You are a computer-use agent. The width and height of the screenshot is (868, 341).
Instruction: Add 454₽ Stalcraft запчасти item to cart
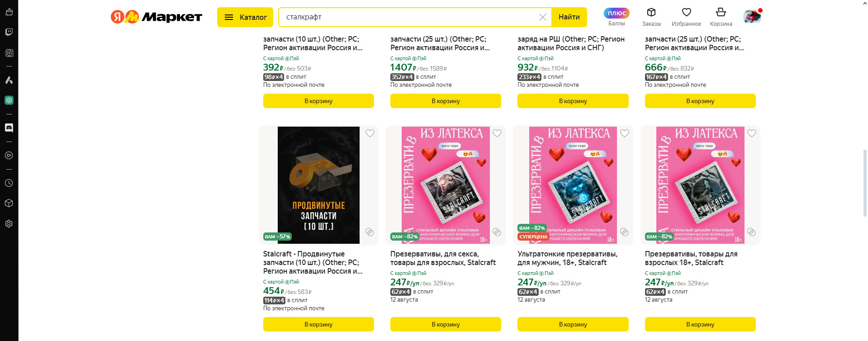pos(318,324)
